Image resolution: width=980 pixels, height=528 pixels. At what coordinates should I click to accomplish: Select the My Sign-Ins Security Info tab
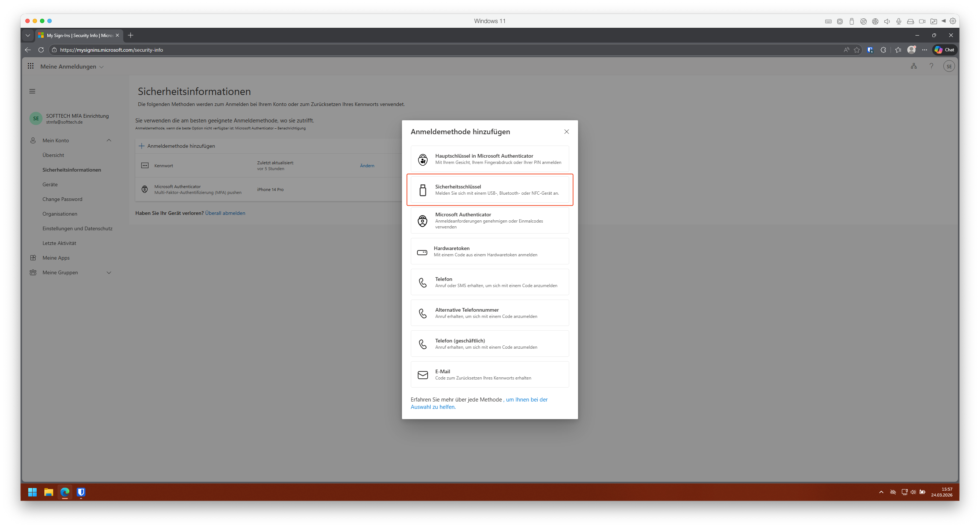[x=78, y=35]
